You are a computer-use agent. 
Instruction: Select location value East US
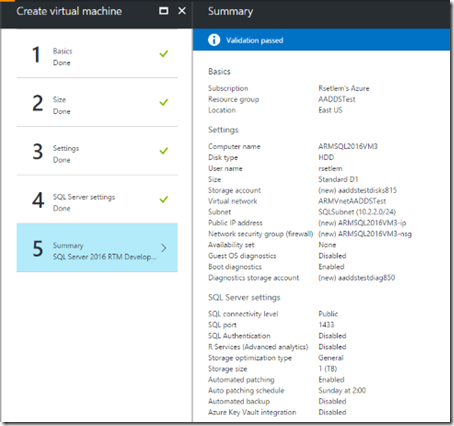(330, 110)
